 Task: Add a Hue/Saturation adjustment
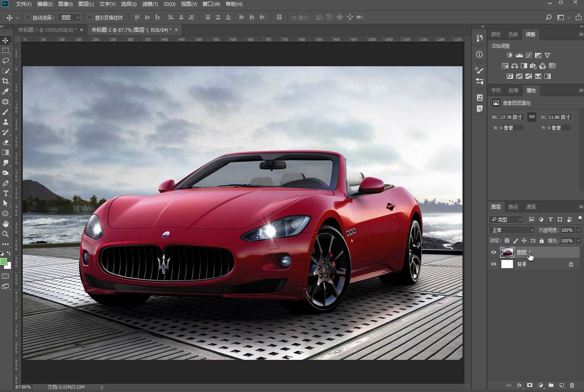click(505, 66)
